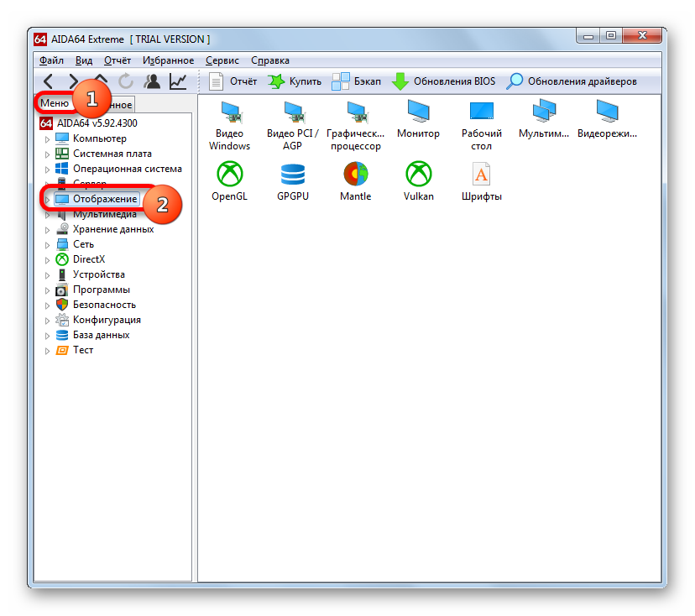Image resolution: width=695 pixels, height=616 pixels.
Task: Expand the DirectX tree node
Action: [x=48, y=260]
